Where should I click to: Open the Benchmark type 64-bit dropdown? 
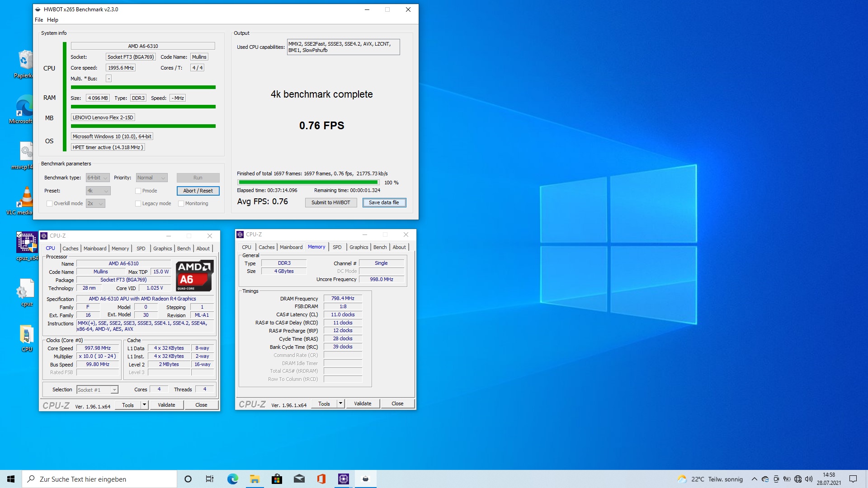click(98, 178)
